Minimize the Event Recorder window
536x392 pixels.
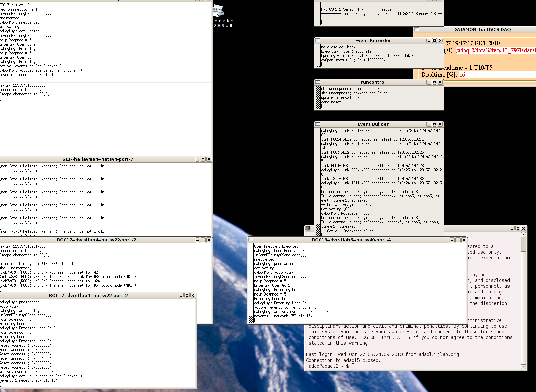[x=429, y=40]
